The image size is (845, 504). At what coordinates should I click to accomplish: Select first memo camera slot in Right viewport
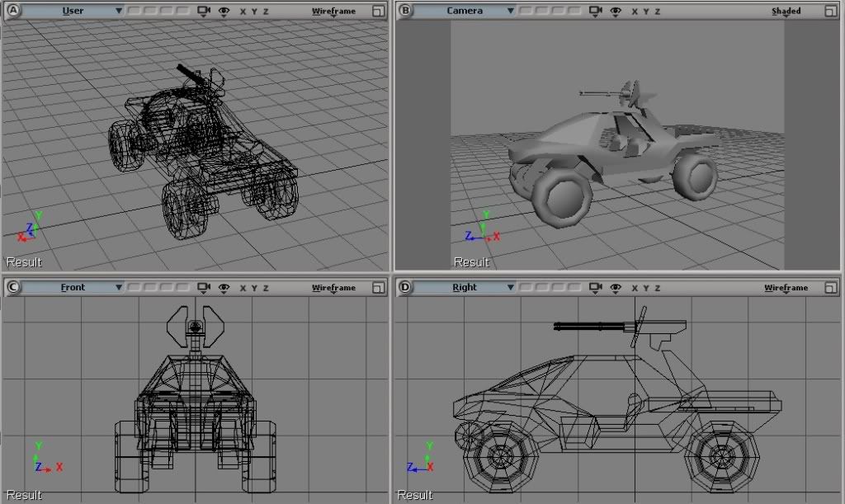[526, 288]
